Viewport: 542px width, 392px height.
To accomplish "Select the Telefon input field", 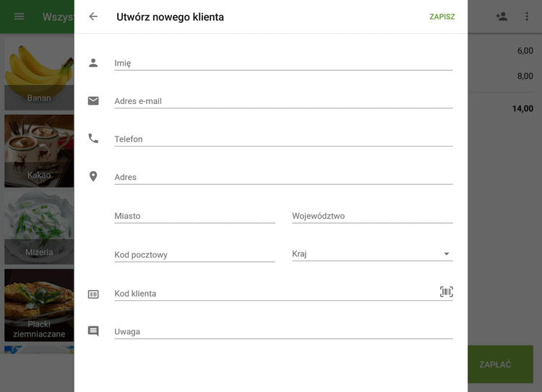I will pyautogui.click(x=283, y=139).
